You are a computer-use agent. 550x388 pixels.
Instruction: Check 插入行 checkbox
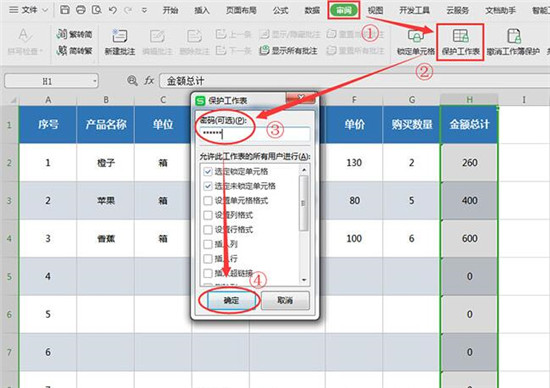[x=208, y=259]
